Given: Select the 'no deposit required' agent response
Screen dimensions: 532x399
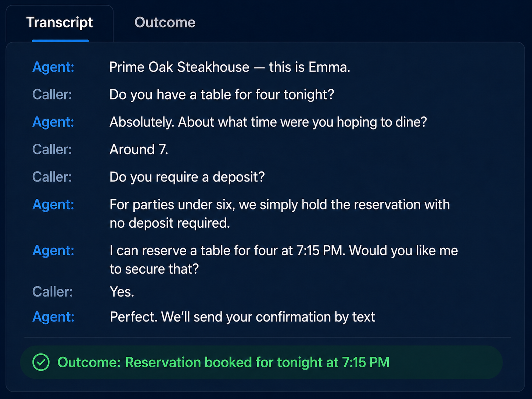Looking at the screenshot, I should [x=280, y=214].
